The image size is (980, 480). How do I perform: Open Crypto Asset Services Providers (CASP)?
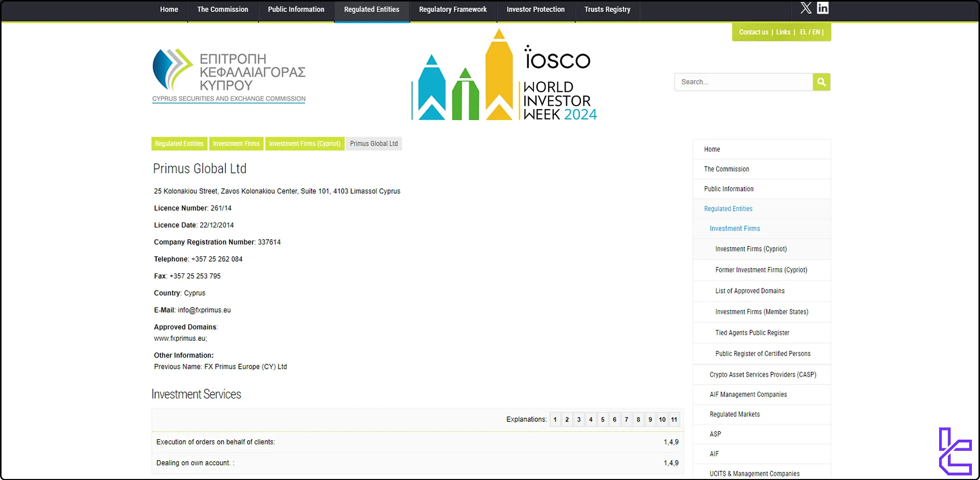[762, 375]
